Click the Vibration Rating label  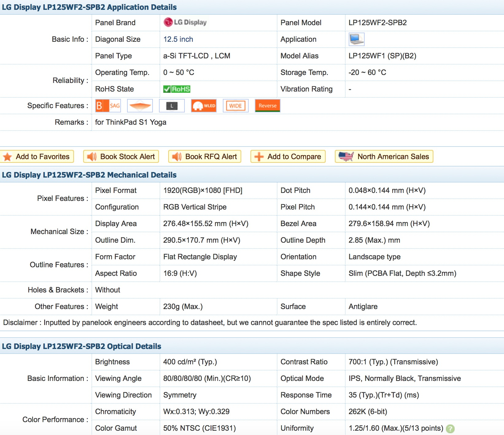pyautogui.click(x=306, y=89)
